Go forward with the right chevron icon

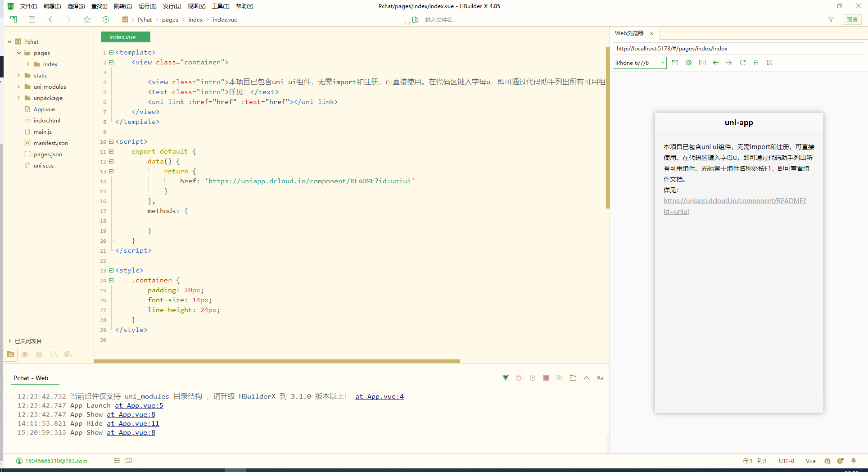coord(68,19)
